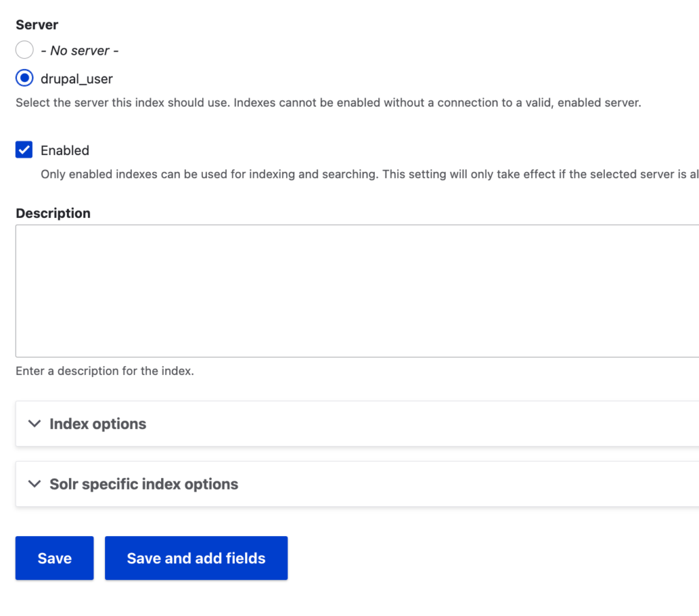This screenshot has width=699, height=616.
Task: Select the drupal_user radio button
Action: tap(25, 78)
